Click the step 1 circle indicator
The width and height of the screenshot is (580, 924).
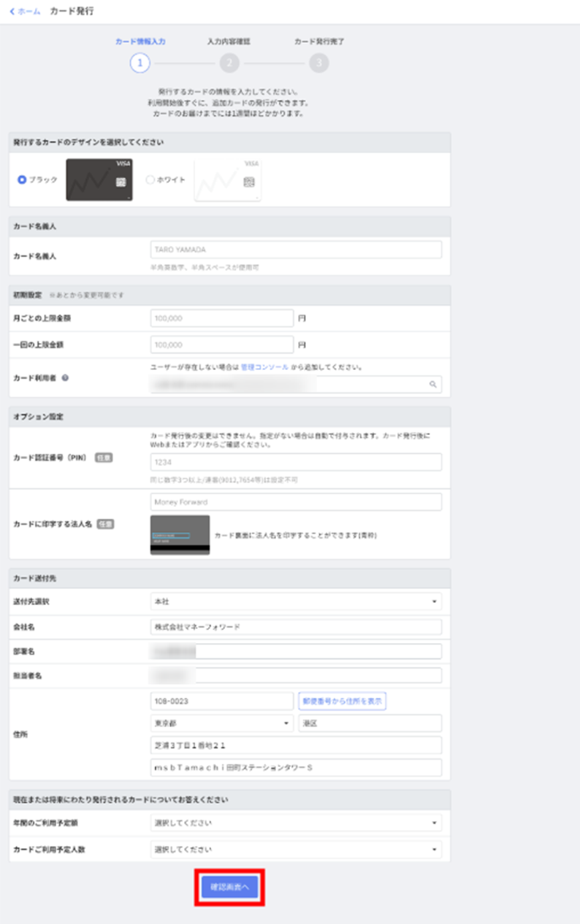coord(140,63)
